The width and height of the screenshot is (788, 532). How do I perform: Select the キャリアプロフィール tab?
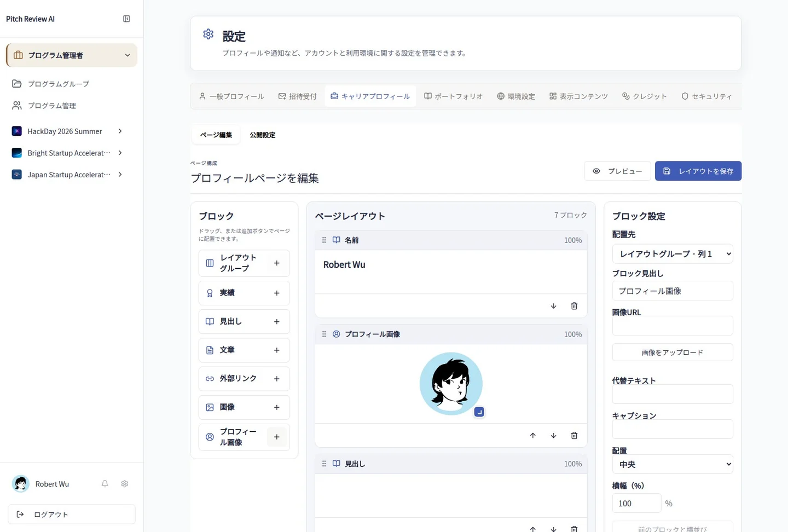pyautogui.click(x=370, y=96)
